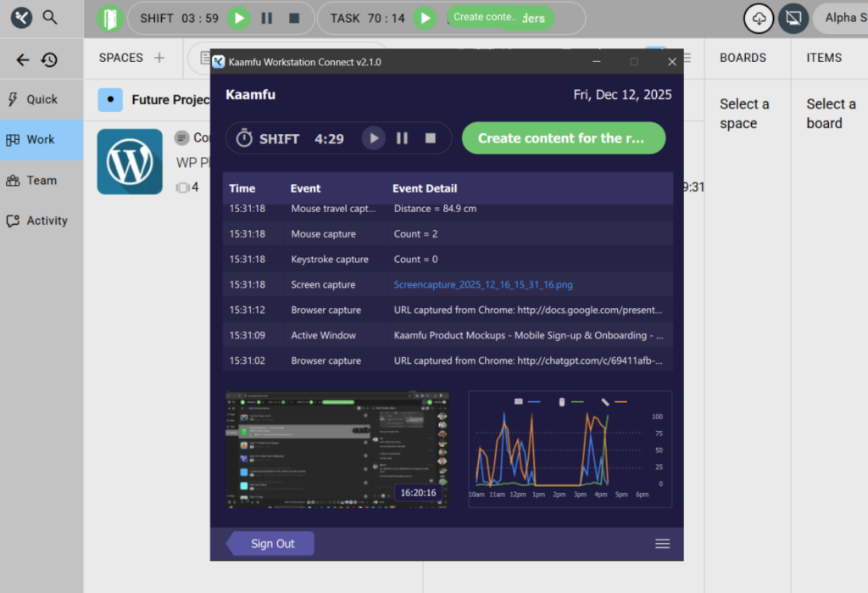Click the screen-off monitor icon
Image resolution: width=868 pixels, height=593 pixels.
click(793, 18)
